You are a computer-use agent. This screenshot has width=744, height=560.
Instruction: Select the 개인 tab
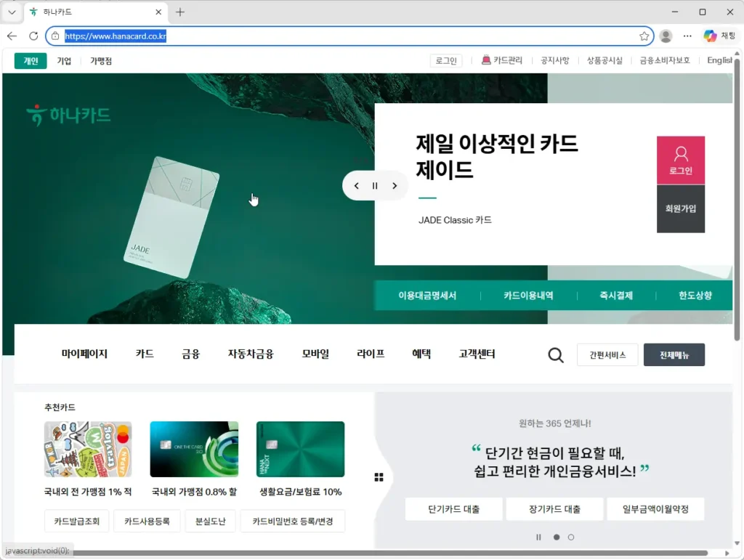tap(31, 61)
